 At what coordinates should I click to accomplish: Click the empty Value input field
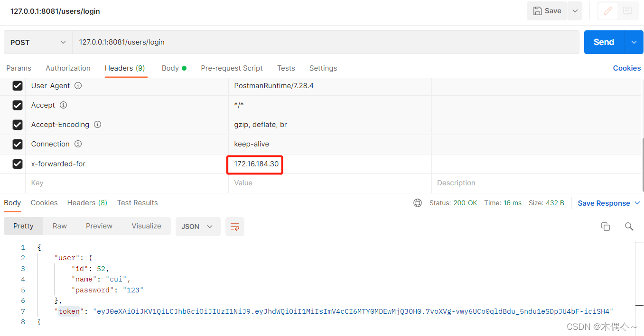point(330,183)
